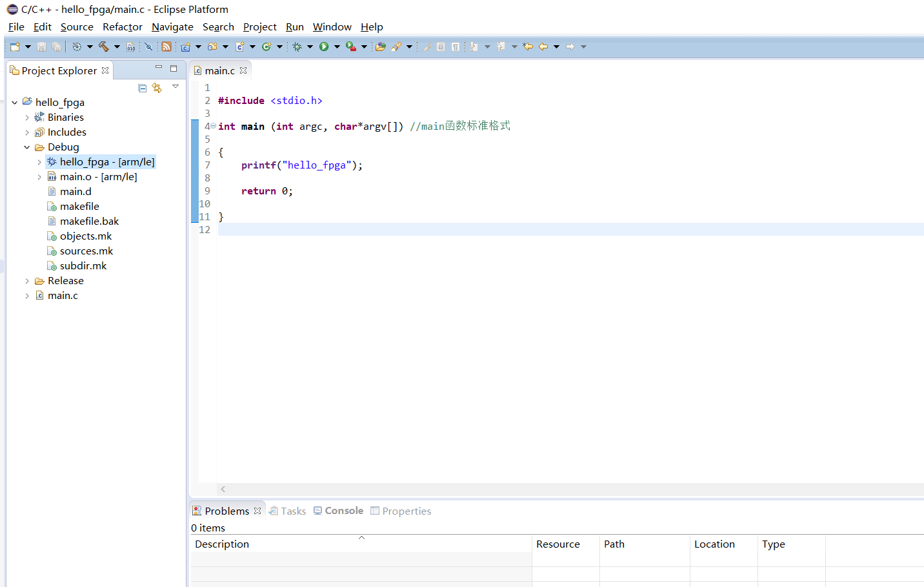Open the New wizard dropdown arrow

tap(28, 46)
